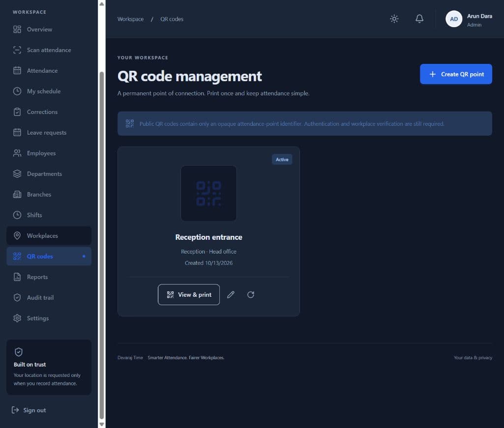504x428 pixels.
Task: Click the Reports chart file icon
Action: pyautogui.click(x=17, y=277)
